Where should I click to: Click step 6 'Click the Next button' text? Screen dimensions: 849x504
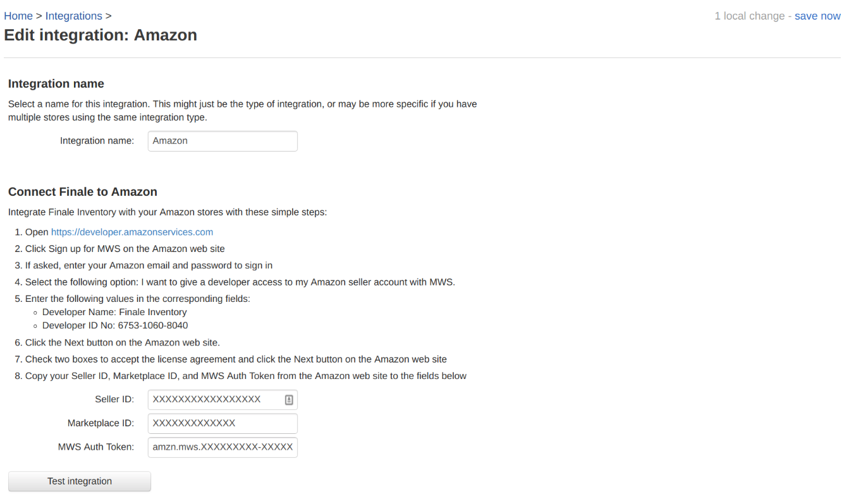(123, 343)
